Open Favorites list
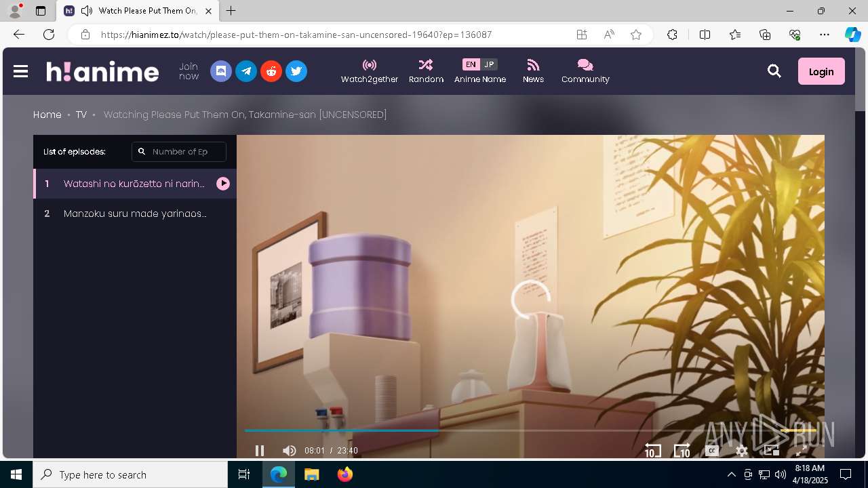Image resolution: width=868 pixels, height=488 pixels. point(735,35)
